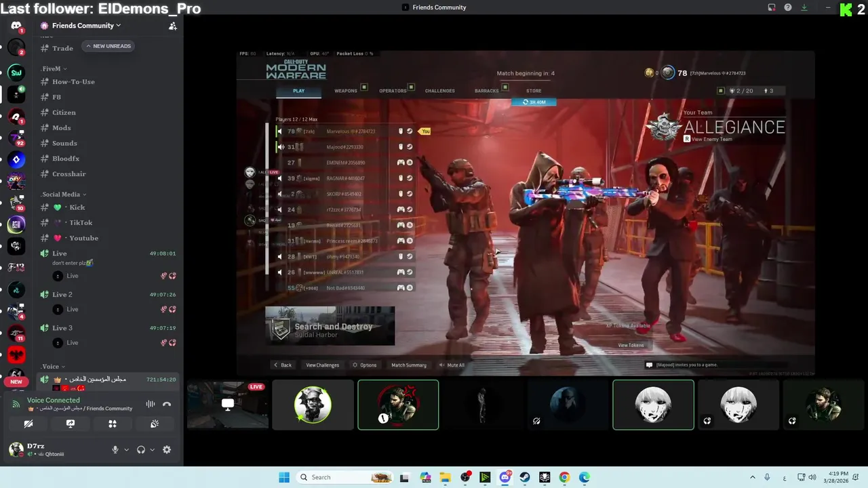Open microphone input options chevron
868x488 pixels.
click(x=126, y=449)
